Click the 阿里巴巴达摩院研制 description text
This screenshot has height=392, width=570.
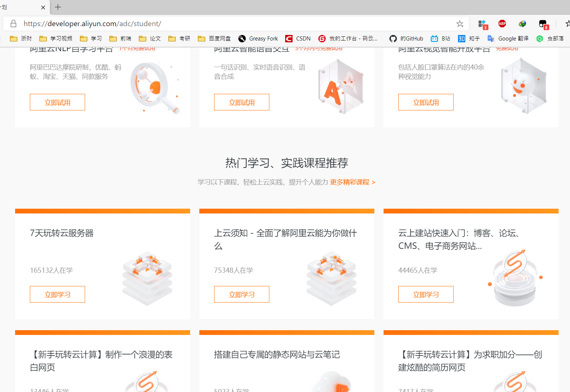pos(76,72)
